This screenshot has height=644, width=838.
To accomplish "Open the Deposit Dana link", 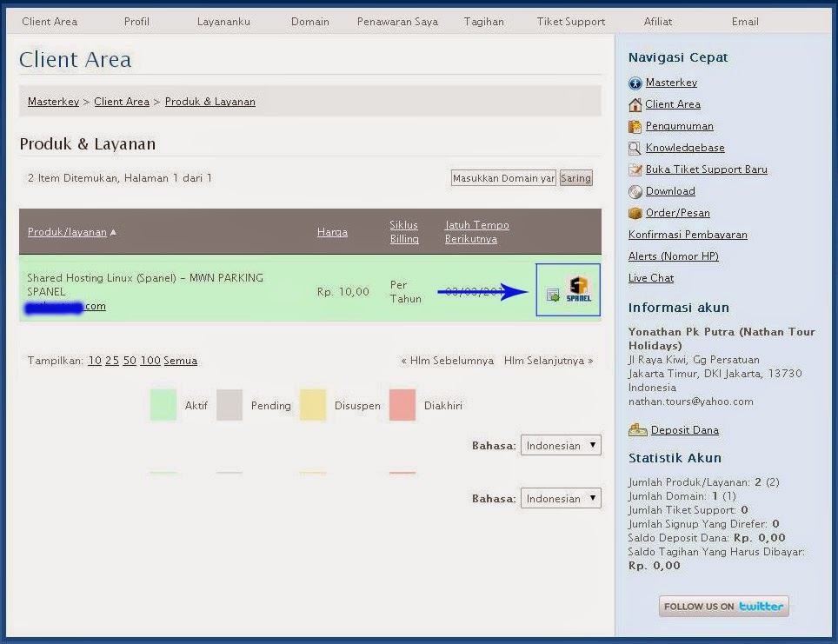I will pos(685,430).
